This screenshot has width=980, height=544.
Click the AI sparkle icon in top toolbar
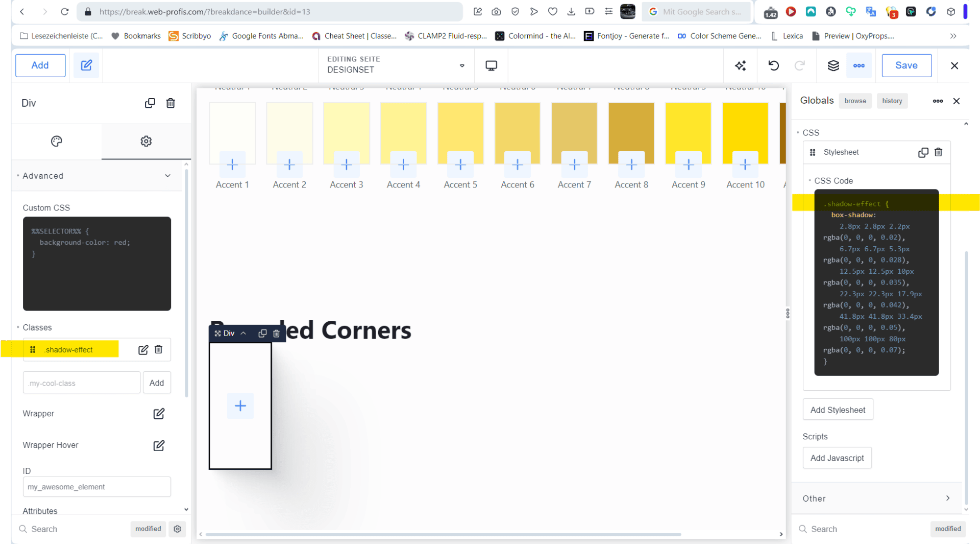pyautogui.click(x=740, y=65)
